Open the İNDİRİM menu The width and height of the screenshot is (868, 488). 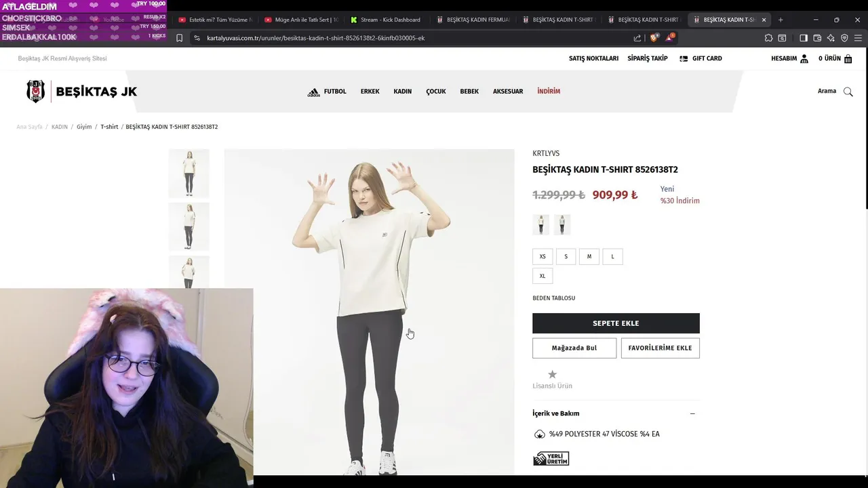[549, 91]
